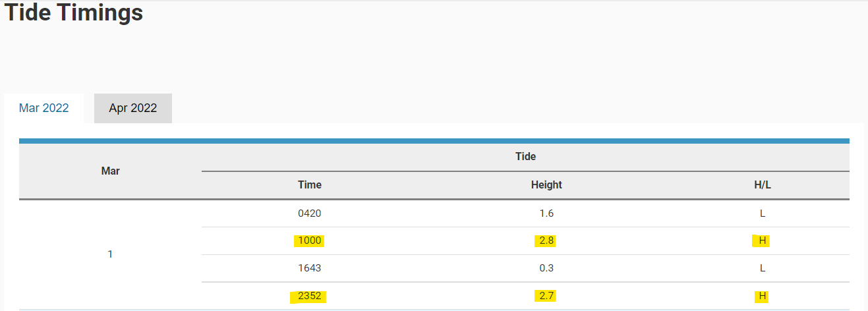868x311 pixels.
Task: Switch to the Apr 2022 tab
Action: pos(132,108)
